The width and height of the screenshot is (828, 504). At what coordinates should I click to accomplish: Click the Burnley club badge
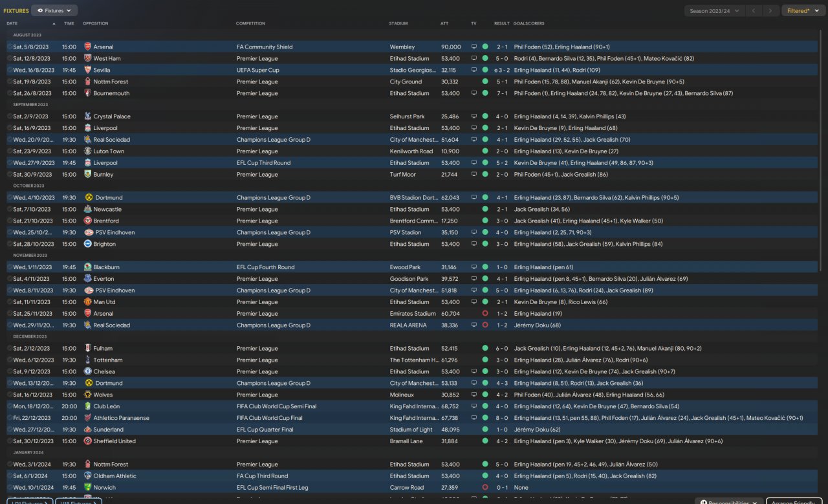[88, 175]
